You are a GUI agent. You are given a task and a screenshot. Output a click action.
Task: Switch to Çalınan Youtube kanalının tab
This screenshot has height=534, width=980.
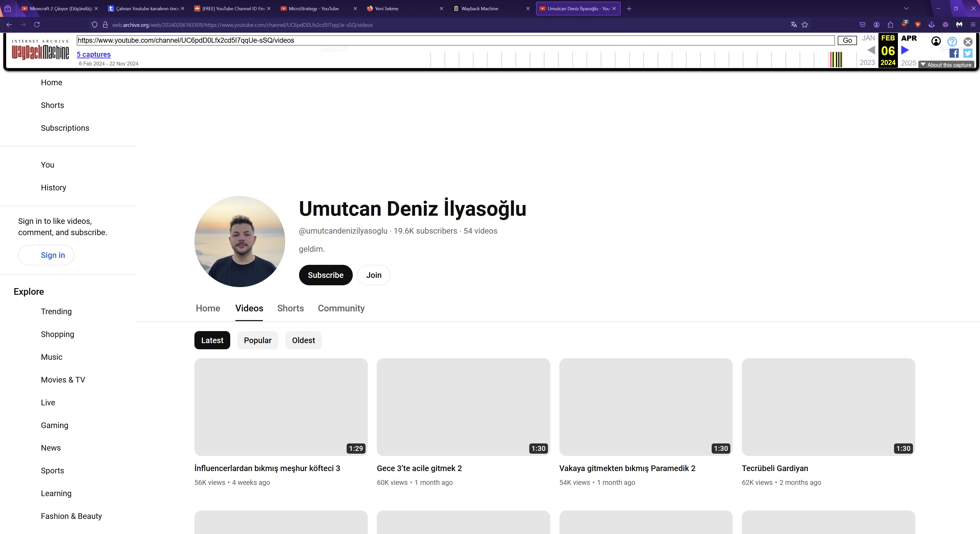(x=147, y=8)
